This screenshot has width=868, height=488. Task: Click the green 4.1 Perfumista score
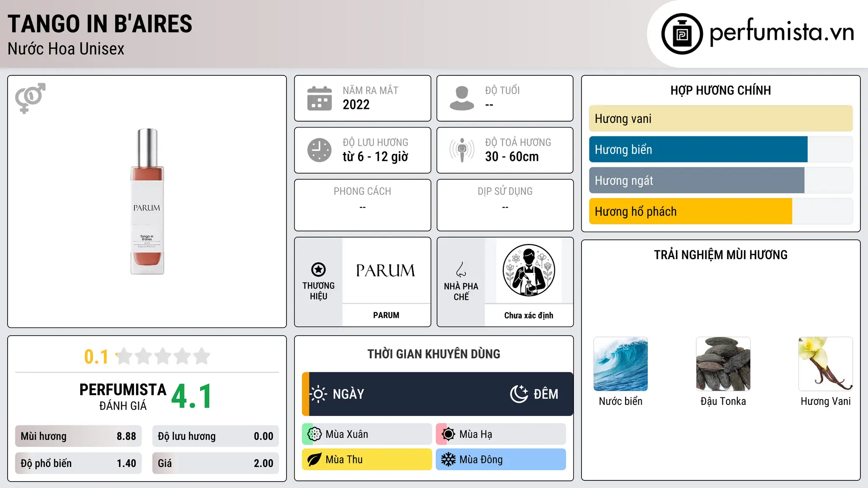(x=192, y=396)
